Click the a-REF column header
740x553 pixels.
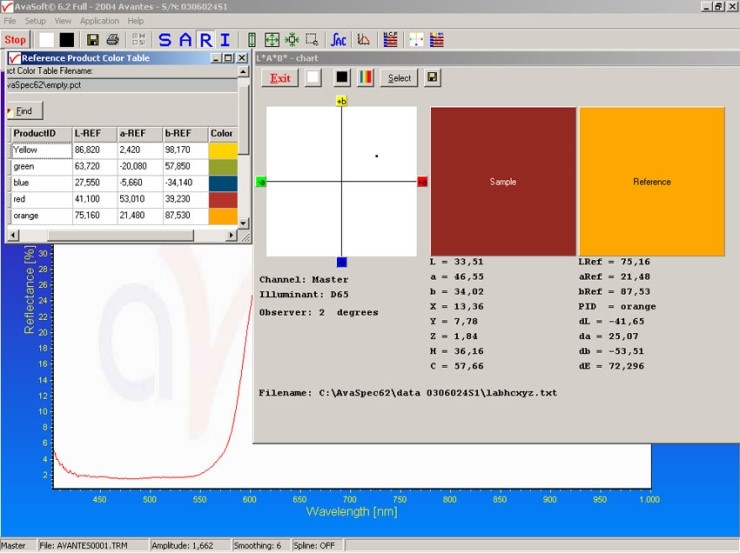pyautogui.click(x=140, y=134)
